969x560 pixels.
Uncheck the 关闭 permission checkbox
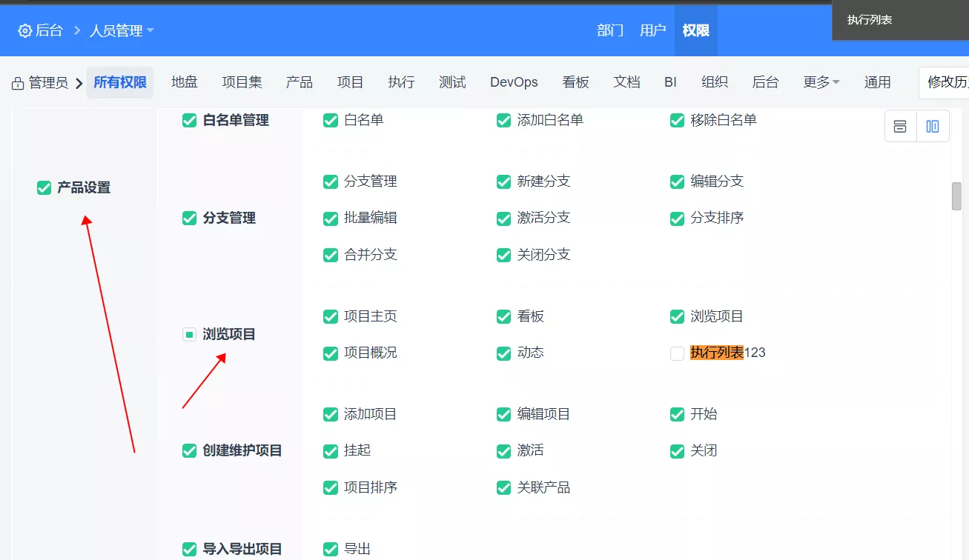677,450
